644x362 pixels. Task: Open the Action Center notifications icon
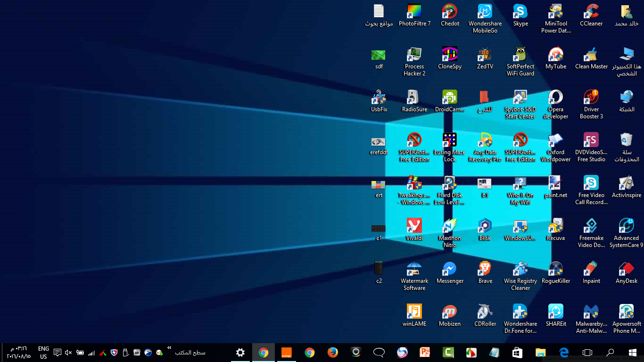coord(58,353)
